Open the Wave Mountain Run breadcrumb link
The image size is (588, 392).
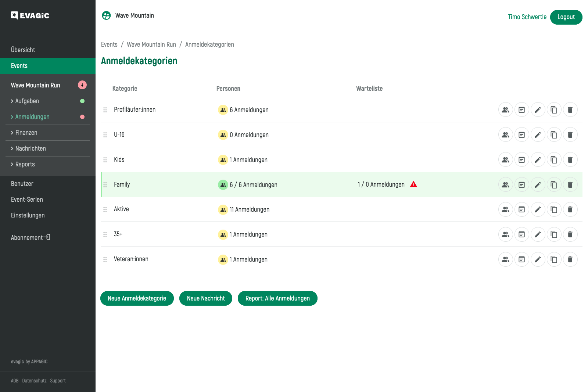[x=151, y=44]
